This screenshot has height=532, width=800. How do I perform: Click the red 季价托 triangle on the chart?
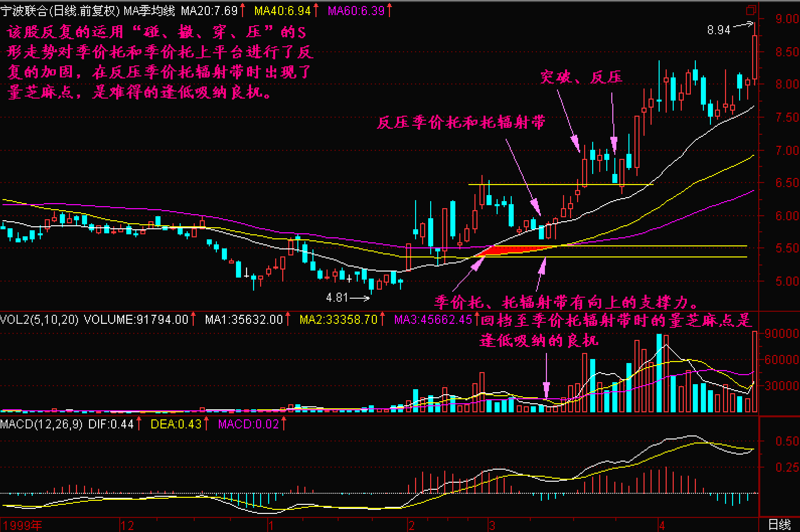508,250
